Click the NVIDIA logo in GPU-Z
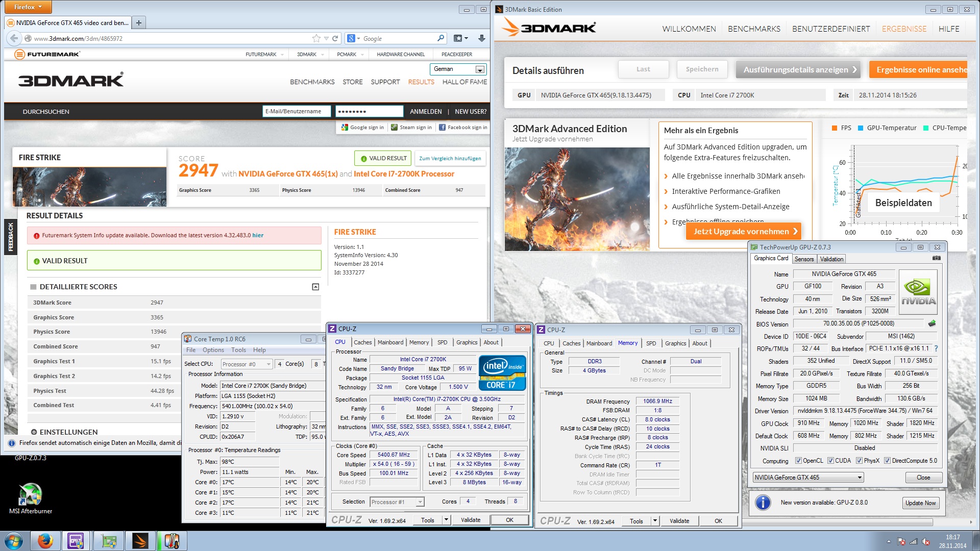 pyautogui.click(x=918, y=292)
